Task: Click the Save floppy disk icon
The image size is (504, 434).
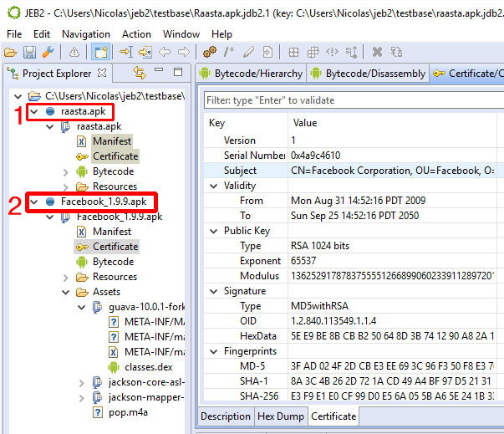Action: pyautogui.click(x=29, y=52)
